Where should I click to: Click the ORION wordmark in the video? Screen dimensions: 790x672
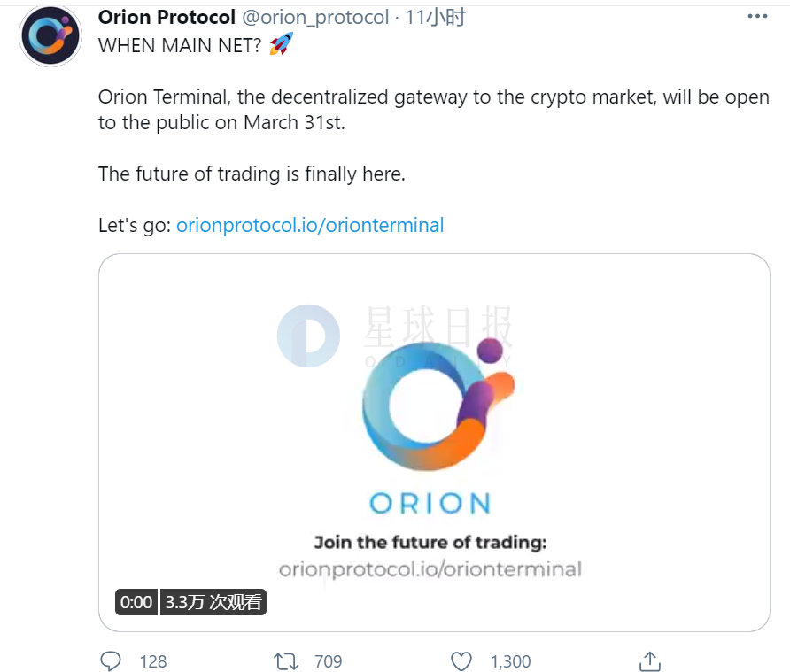(430, 503)
